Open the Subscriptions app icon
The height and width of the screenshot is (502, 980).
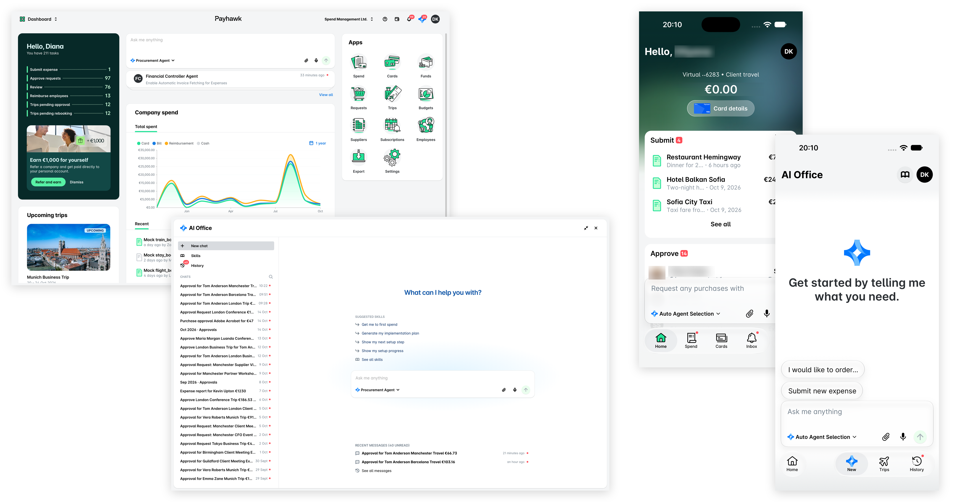click(392, 125)
